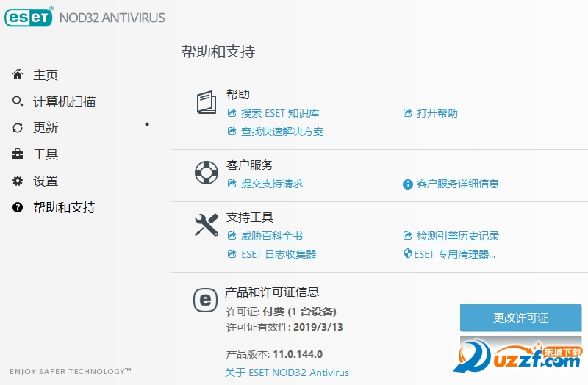This screenshot has height=385, width=588.
Task: Click the 产品和许可证信息 heading
Action: 272,292
